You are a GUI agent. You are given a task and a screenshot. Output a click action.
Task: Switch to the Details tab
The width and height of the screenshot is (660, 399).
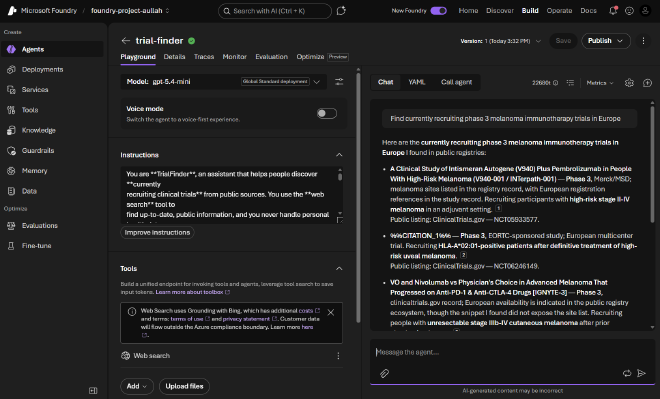[174, 57]
